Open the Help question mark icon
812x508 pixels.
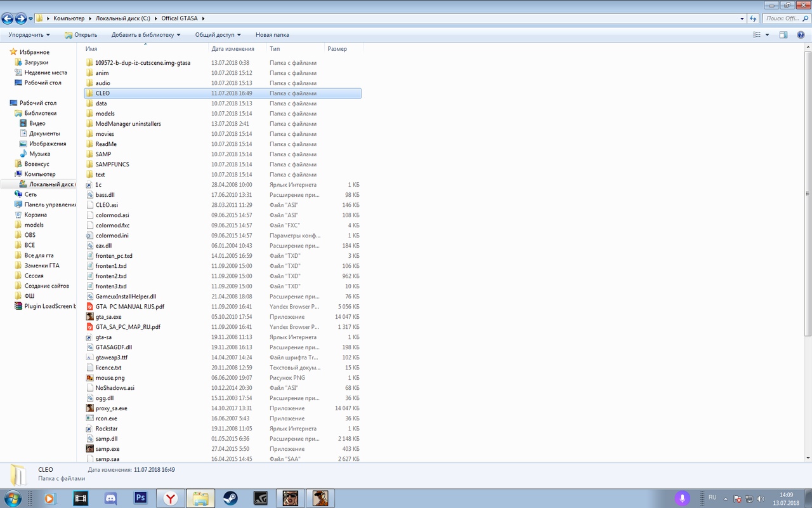(x=802, y=35)
